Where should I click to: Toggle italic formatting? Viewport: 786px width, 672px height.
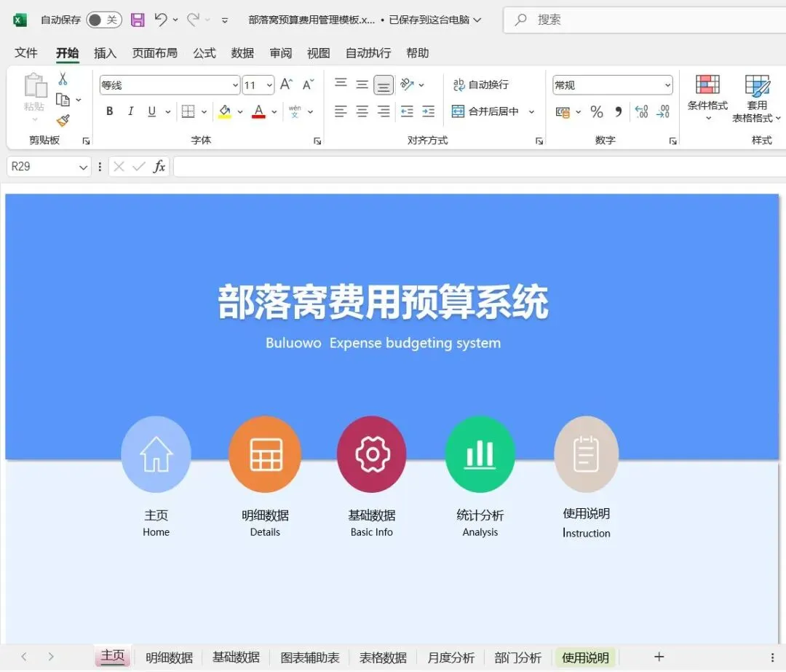(130, 111)
